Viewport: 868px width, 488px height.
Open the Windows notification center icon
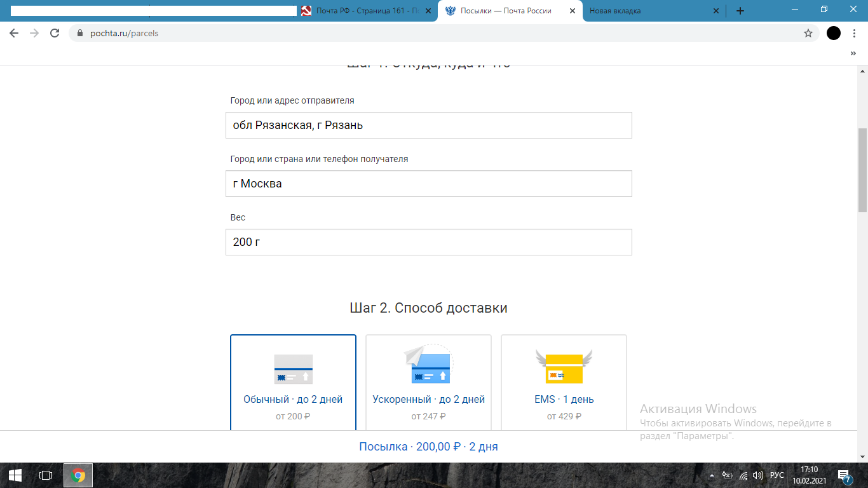coord(845,475)
